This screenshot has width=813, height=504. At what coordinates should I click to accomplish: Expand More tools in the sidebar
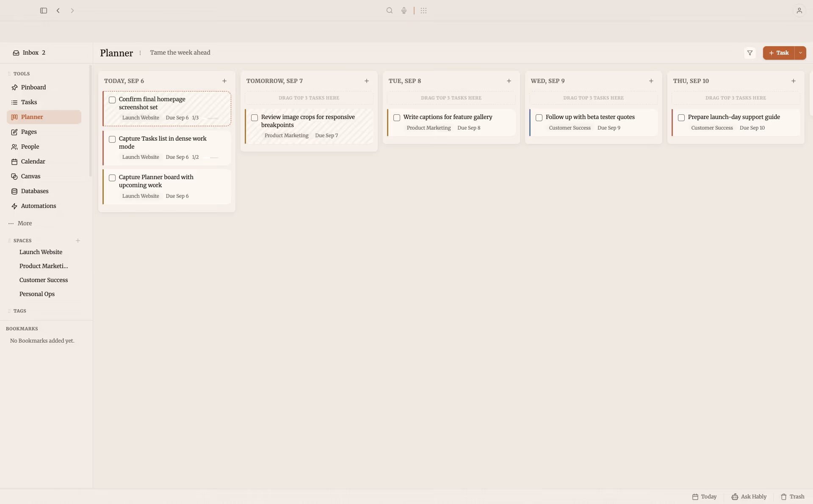20,223
